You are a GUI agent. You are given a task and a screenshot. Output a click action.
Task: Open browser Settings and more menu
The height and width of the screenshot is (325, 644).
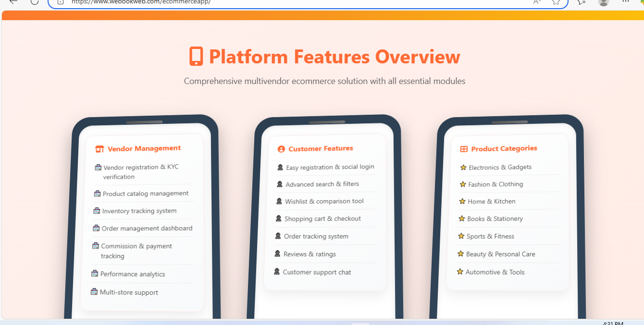click(x=625, y=2)
